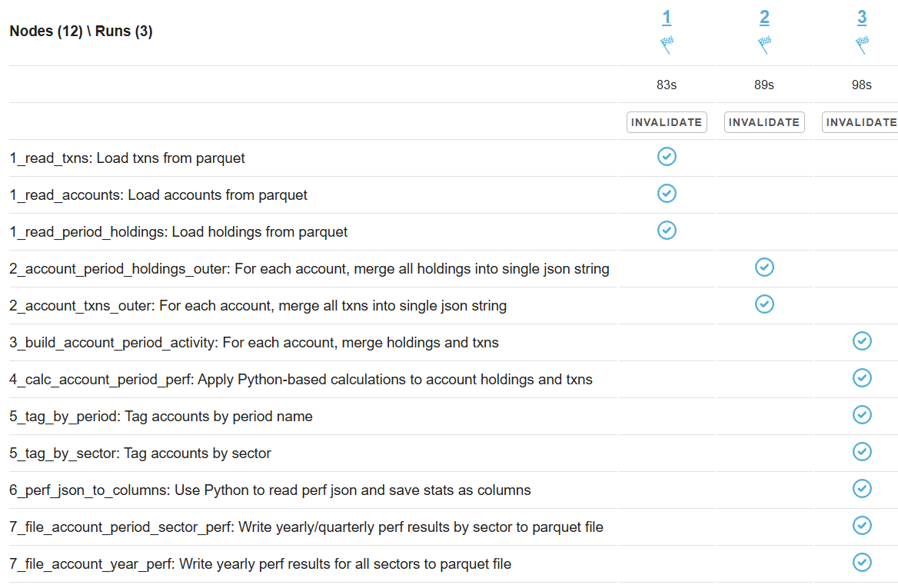This screenshot has width=898, height=588.
Task: Click checkmark for 7_file_account_period_sector_perf node
Action: click(862, 526)
